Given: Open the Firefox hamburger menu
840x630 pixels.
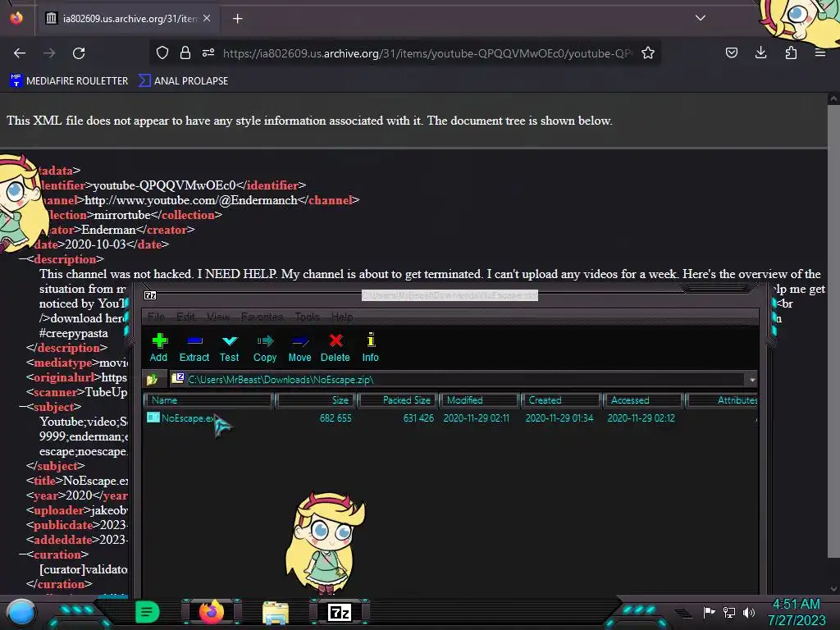Looking at the screenshot, I should (820, 52).
